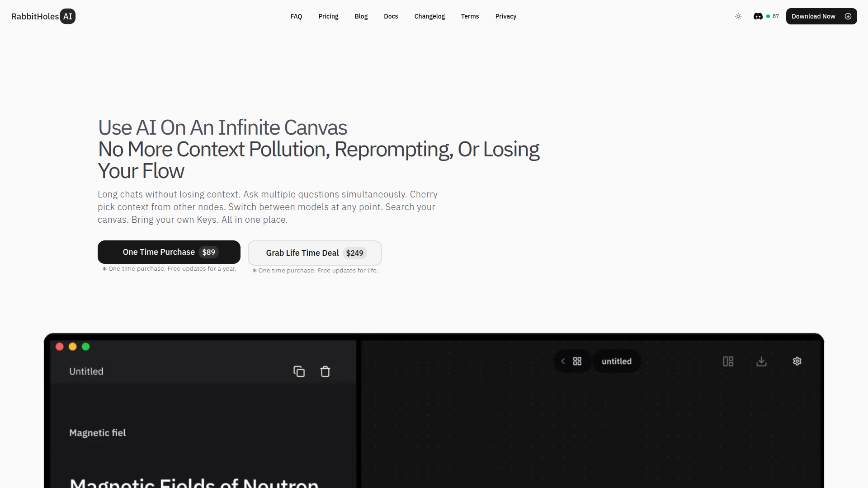868x488 pixels.
Task: View the Changelog page
Action: (429, 16)
